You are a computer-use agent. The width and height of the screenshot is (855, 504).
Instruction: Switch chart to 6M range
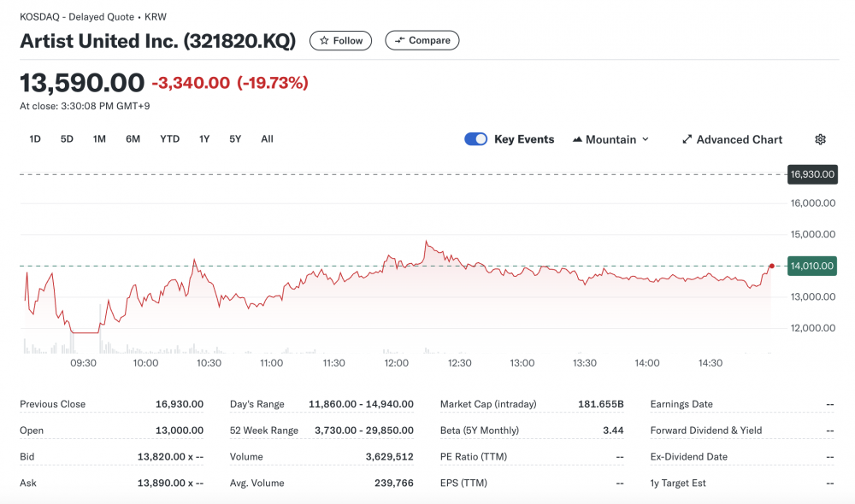133,139
